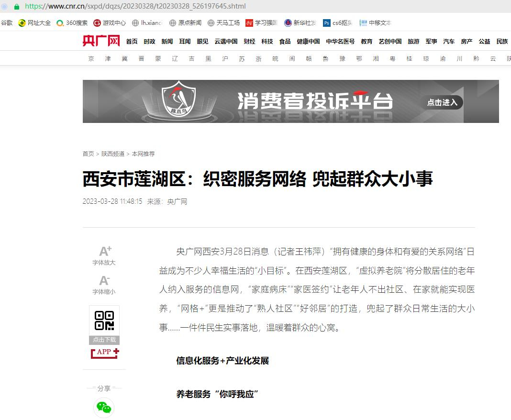The height and width of the screenshot is (420, 511).
Task: Click the 央广网 site logo
Action: (x=101, y=41)
